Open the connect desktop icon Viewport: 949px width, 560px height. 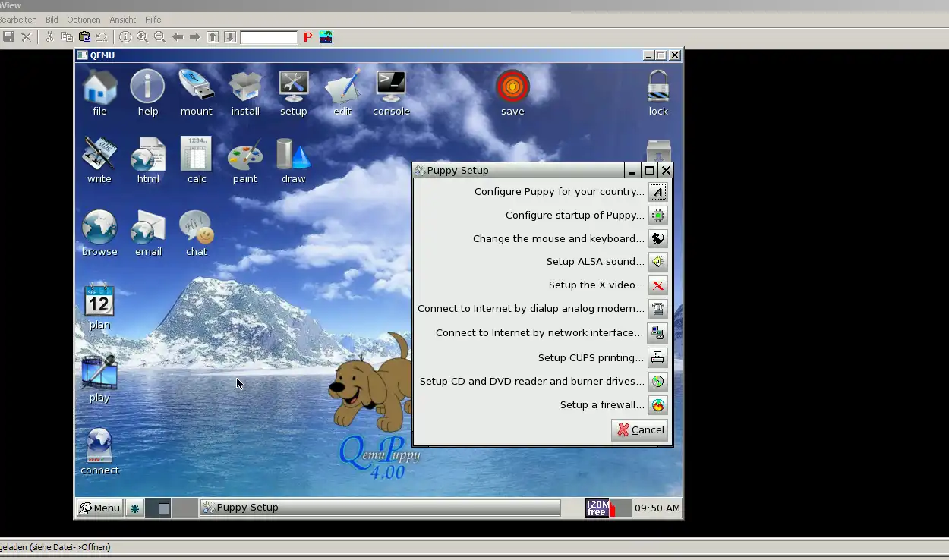[99, 452]
